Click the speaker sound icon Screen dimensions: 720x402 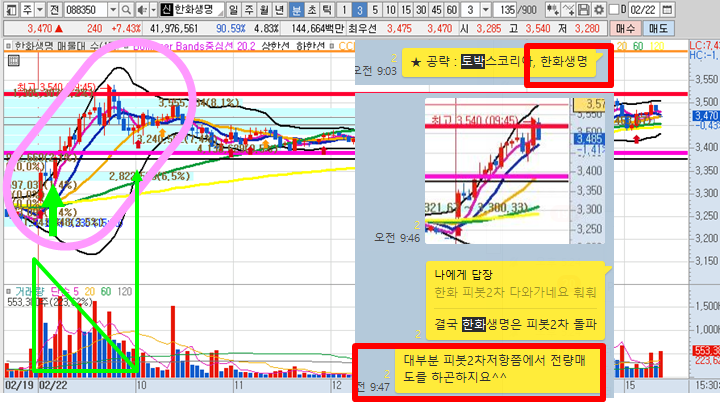(142, 10)
